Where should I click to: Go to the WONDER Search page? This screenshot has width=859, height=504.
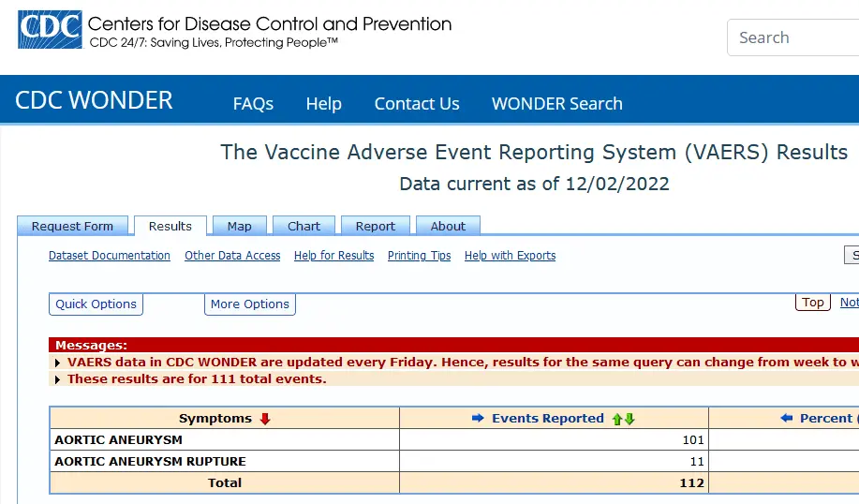pyautogui.click(x=556, y=104)
